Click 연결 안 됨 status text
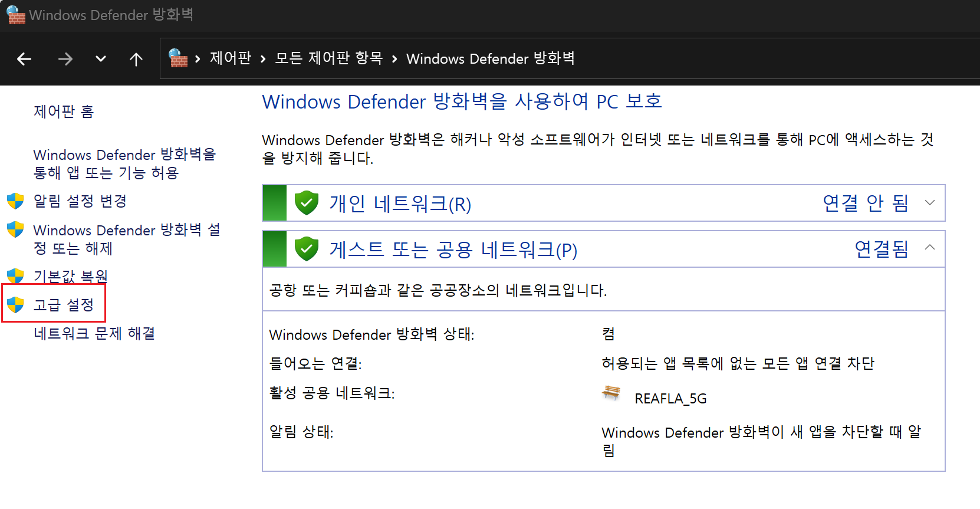 [866, 203]
